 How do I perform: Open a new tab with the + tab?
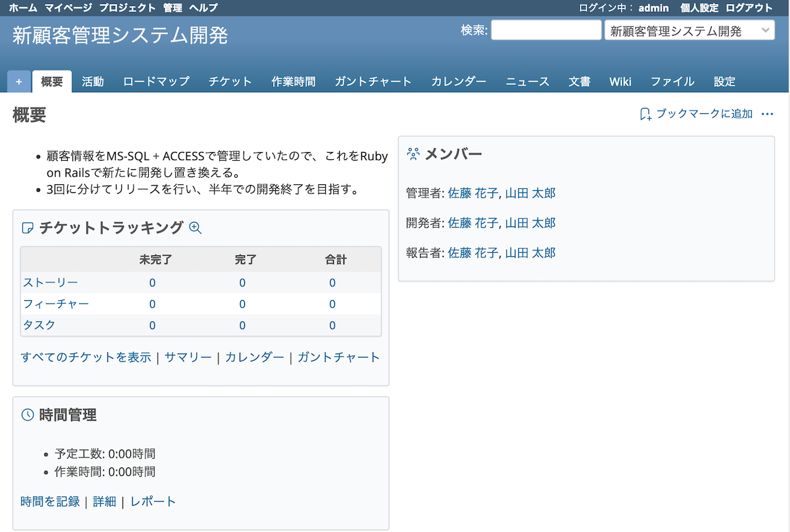[x=18, y=81]
